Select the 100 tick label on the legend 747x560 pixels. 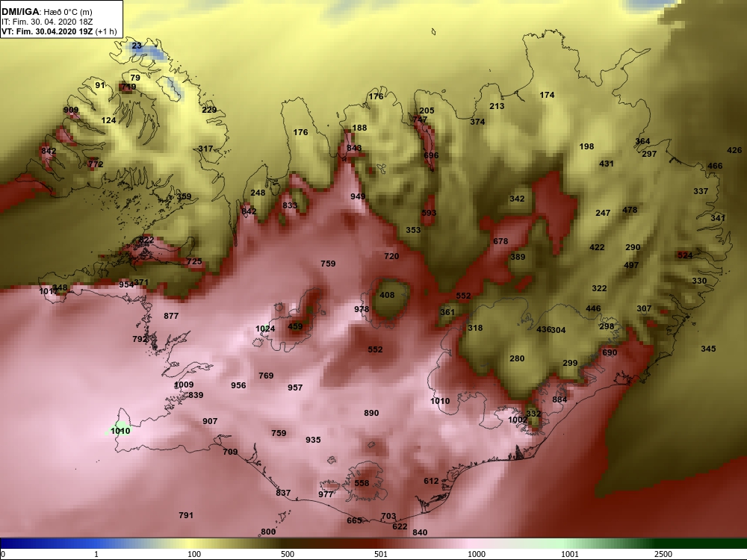point(194,554)
